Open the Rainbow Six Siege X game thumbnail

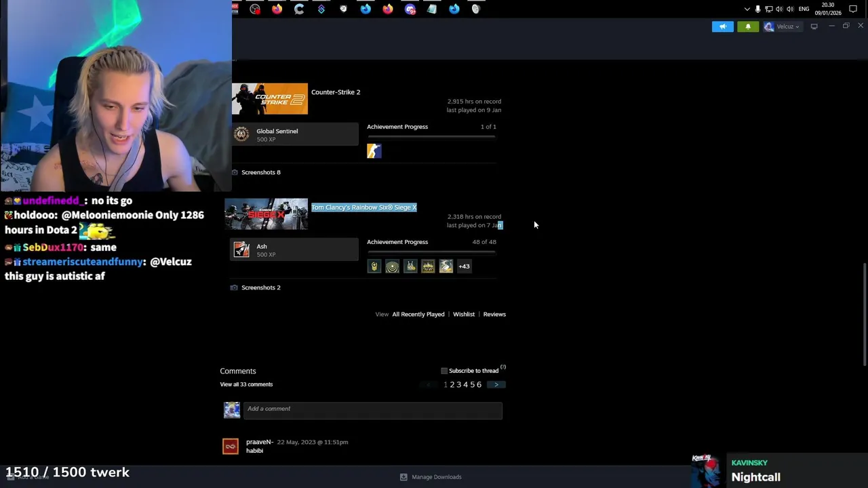267,214
